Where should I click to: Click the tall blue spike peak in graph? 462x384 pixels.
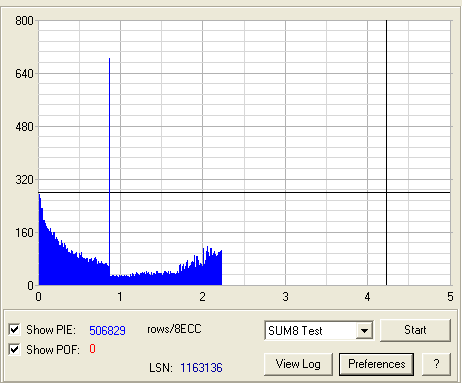click(109, 60)
